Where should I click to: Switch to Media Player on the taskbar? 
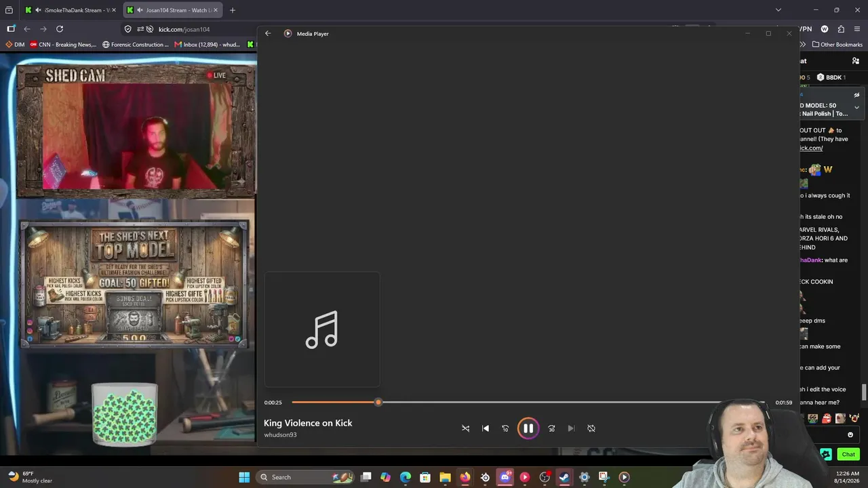624,477
